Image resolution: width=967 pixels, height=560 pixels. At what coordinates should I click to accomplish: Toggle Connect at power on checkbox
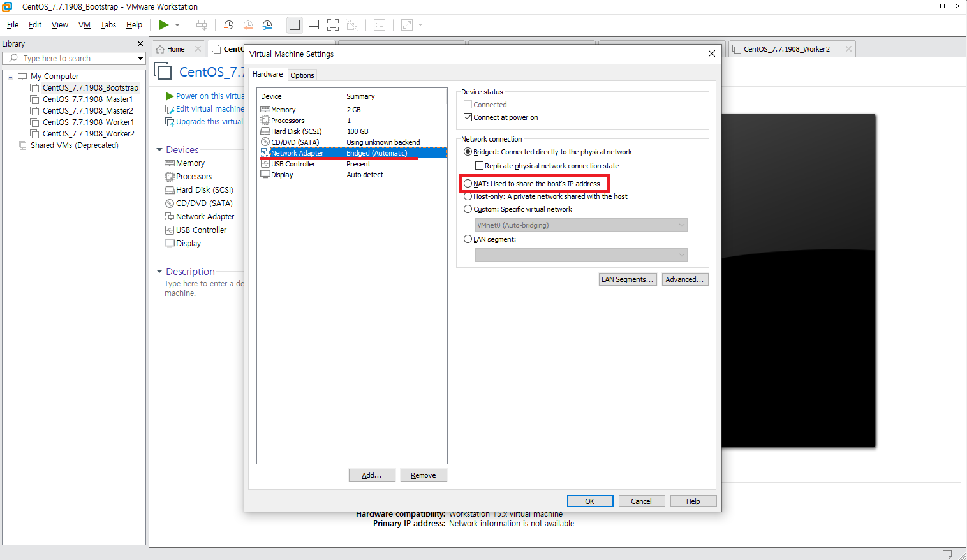tap(468, 117)
